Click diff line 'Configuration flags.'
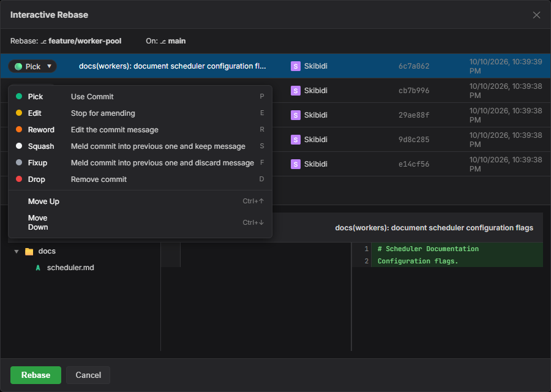 418,261
